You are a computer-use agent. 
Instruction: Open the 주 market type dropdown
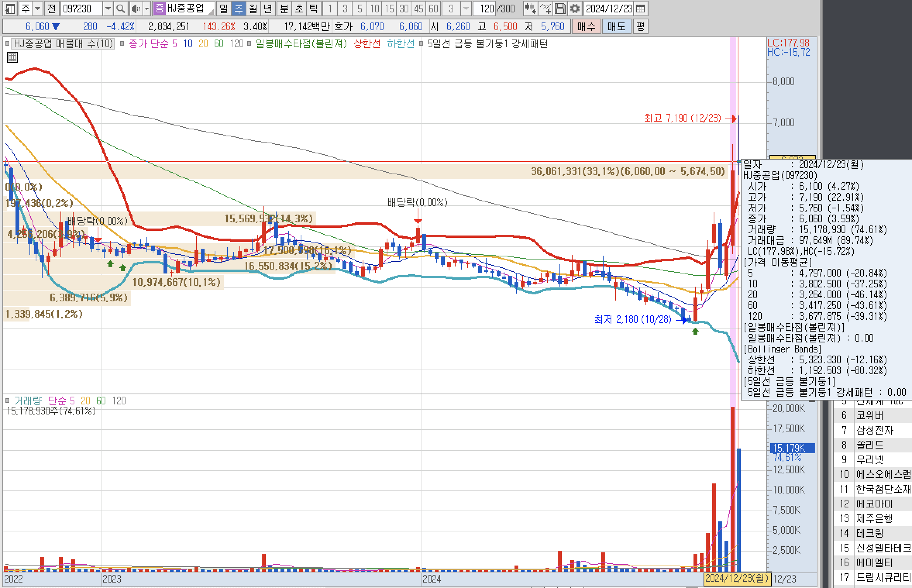click(38, 9)
